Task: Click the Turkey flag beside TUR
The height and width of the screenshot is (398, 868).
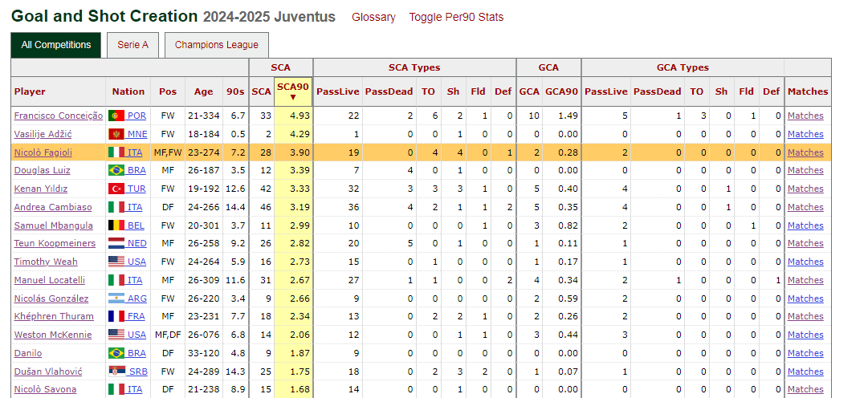Action: (116, 189)
